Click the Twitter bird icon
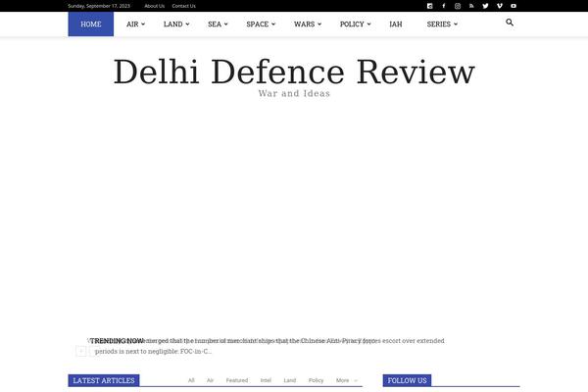Screen dimensions: 588x392 (485, 6)
